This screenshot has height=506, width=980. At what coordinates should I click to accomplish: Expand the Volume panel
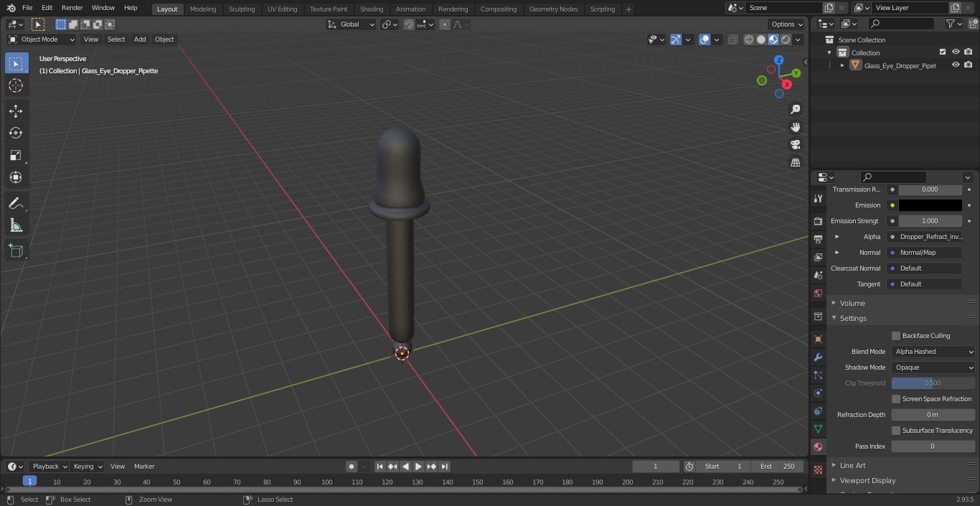852,303
